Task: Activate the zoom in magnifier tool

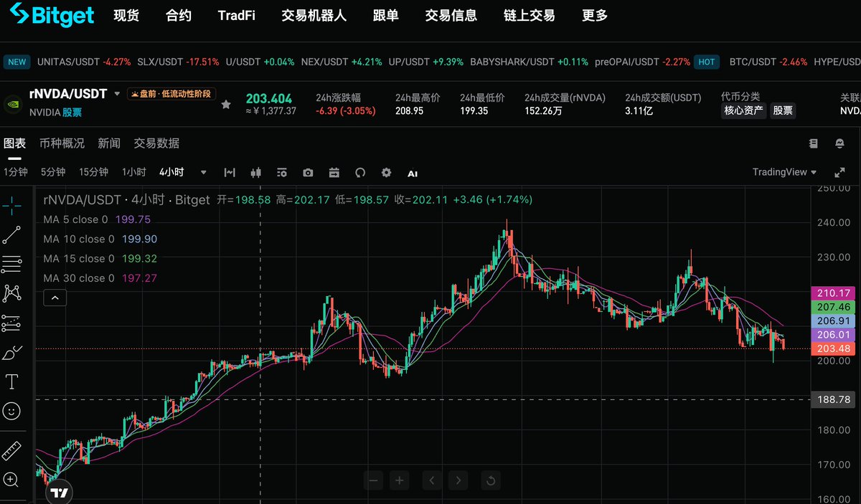Action: point(11,480)
